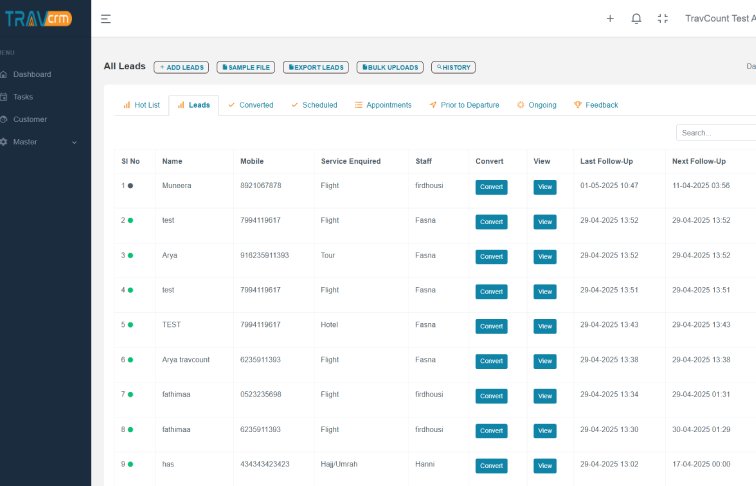Open Tasks in the sidebar

22,97
